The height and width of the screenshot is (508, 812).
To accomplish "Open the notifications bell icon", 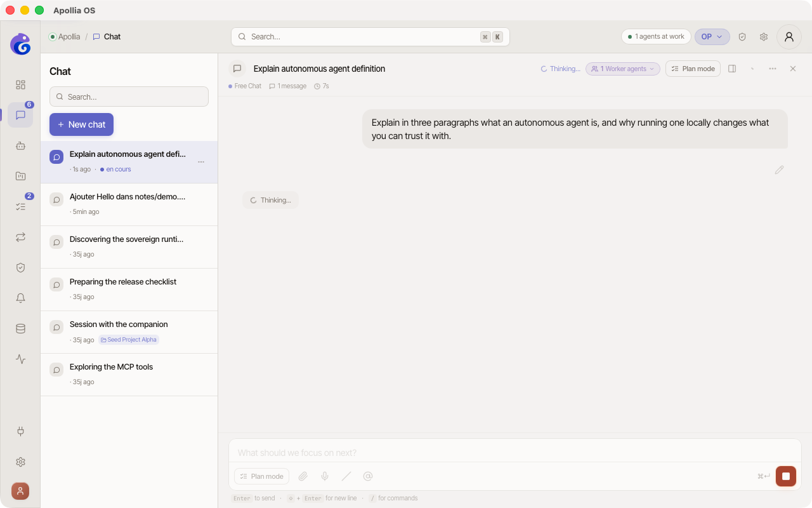I will click(20, 298).
